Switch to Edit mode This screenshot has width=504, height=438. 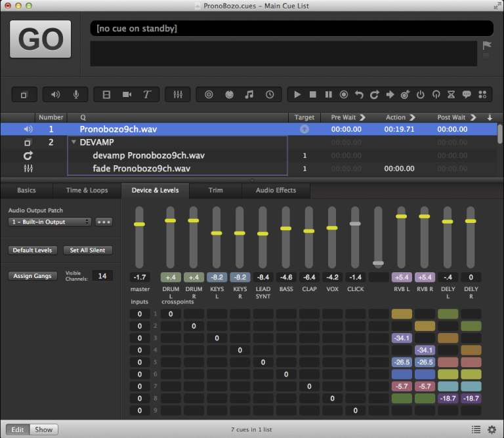tap(18, 429)
